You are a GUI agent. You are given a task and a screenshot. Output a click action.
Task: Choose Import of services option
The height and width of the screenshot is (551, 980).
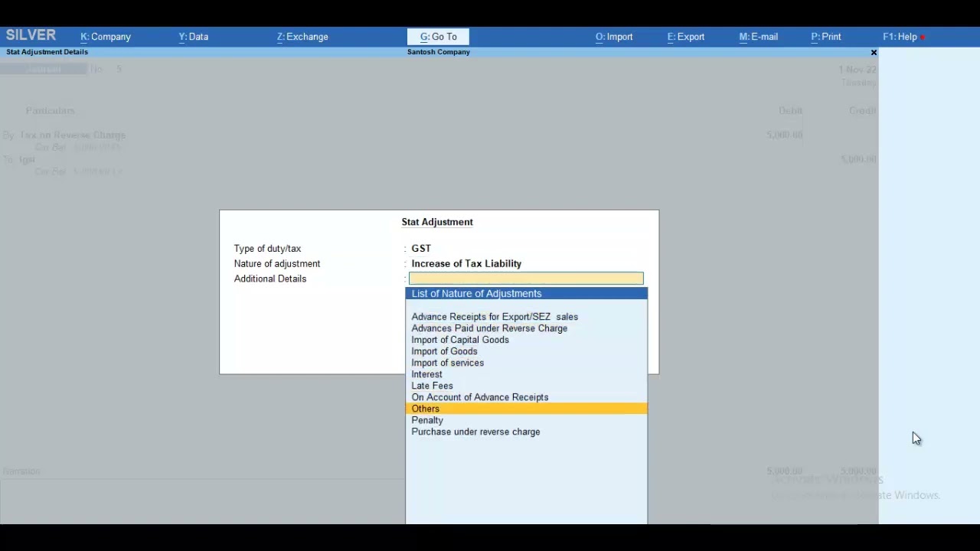(526, 363)
